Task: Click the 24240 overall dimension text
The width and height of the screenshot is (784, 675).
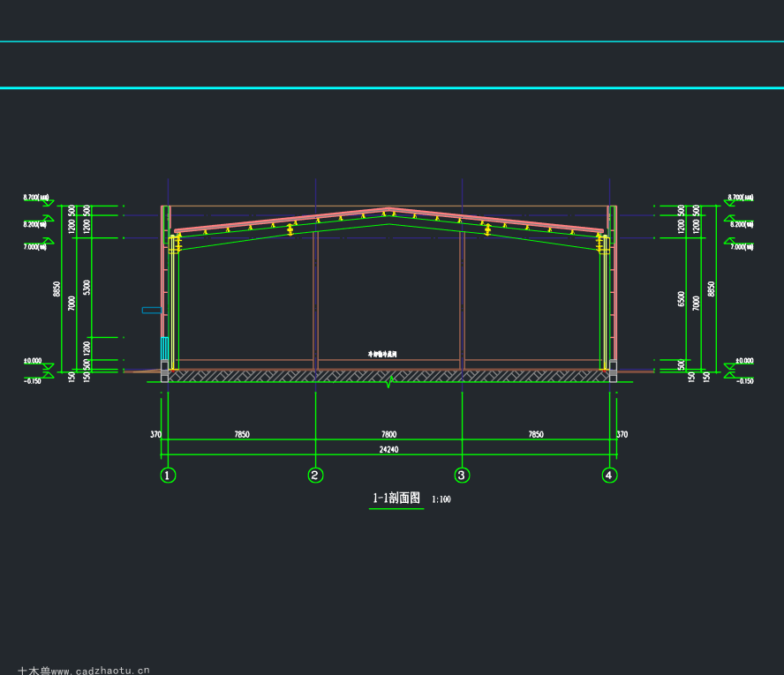Action: (x=389, y=450)
